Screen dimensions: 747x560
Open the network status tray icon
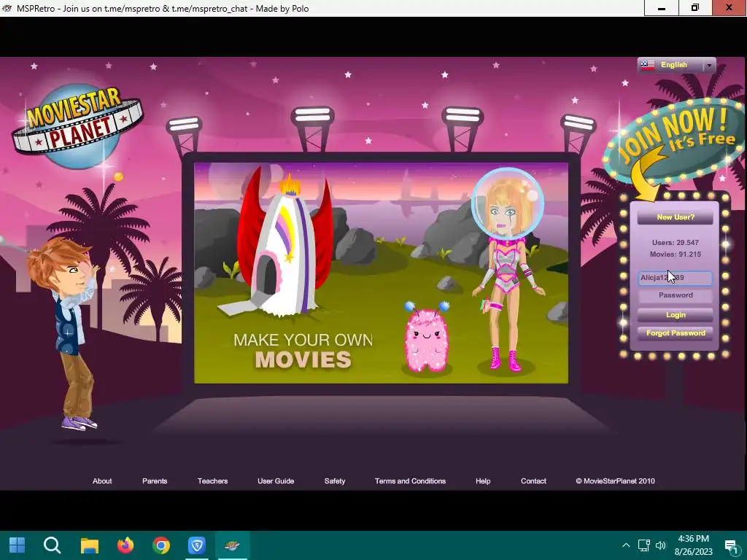[x=643, y=545]
